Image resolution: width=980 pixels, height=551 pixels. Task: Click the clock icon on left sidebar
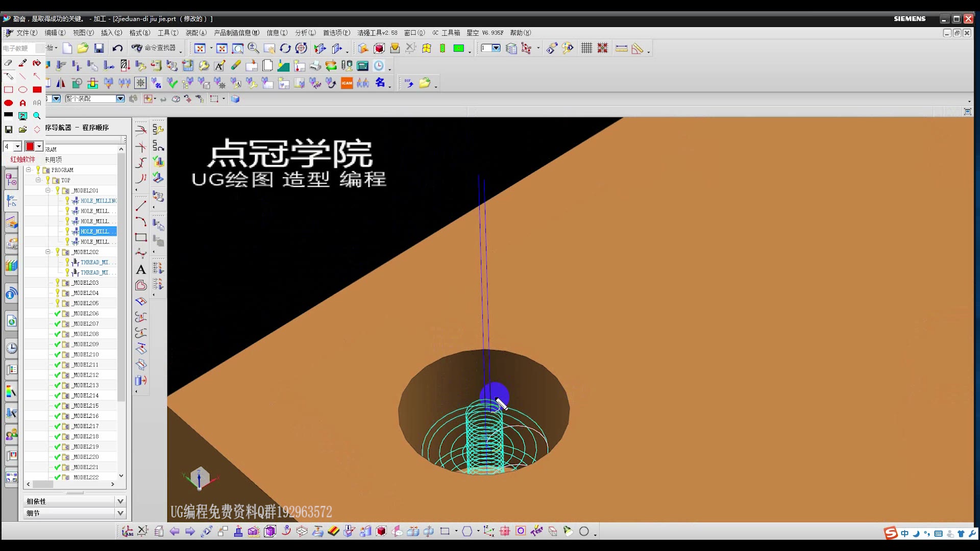(12, 348)
